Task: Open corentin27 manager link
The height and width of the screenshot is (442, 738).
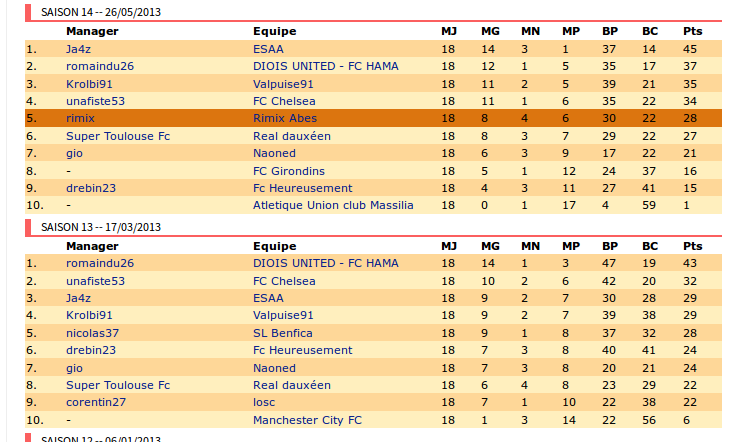Action: [x=96, y=402]
